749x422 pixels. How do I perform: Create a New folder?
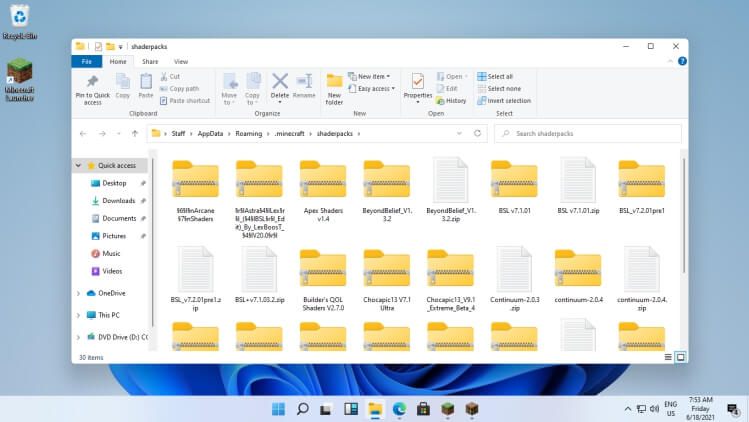[334, 89]
